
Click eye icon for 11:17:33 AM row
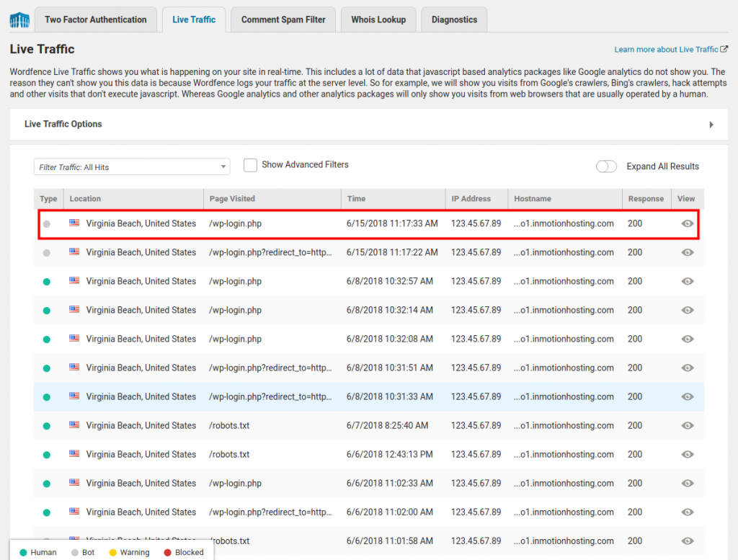click(x=687, y=223)
